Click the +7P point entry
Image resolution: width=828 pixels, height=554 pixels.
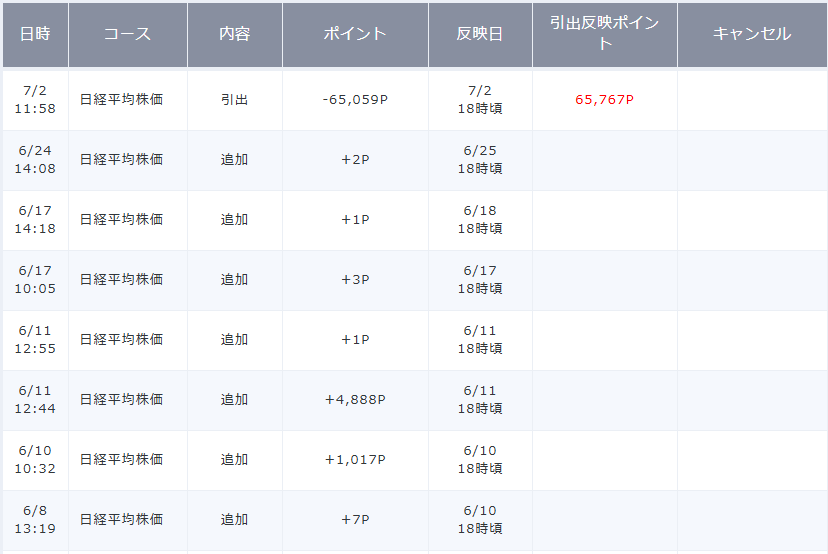click(355, 520)
